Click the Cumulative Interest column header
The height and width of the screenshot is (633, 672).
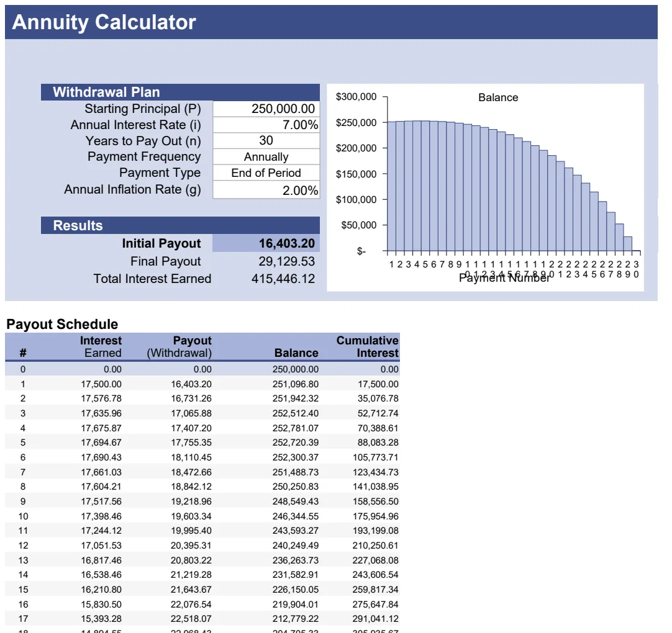(367, 346)
